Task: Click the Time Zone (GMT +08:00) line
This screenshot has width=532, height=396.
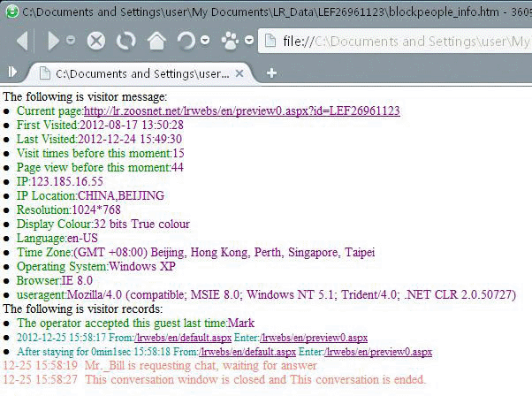Action: pos(196,253)
